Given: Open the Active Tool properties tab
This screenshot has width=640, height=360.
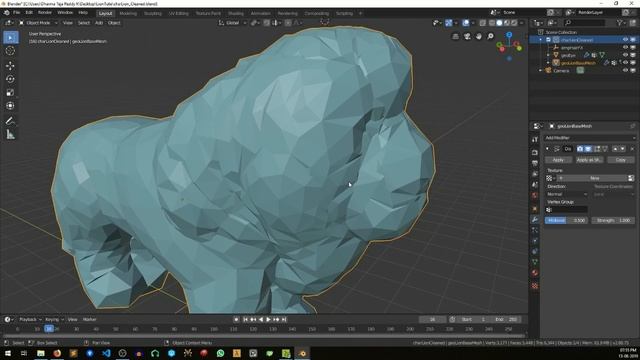Looking at the screenshot, I should coord(535,140).
